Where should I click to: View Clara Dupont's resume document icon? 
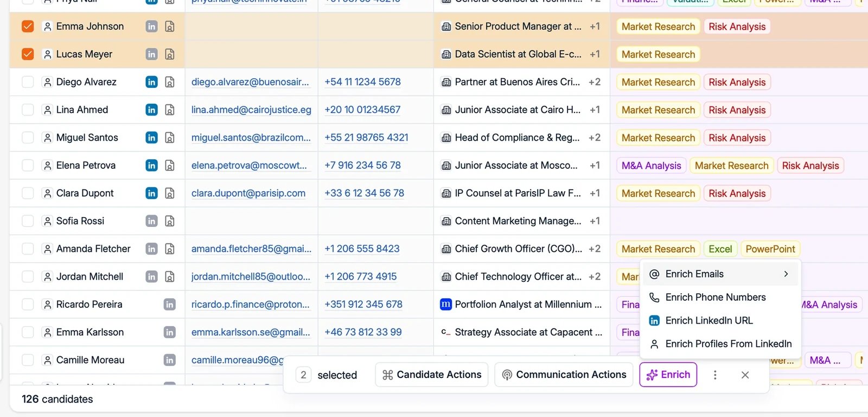[170, 193]
